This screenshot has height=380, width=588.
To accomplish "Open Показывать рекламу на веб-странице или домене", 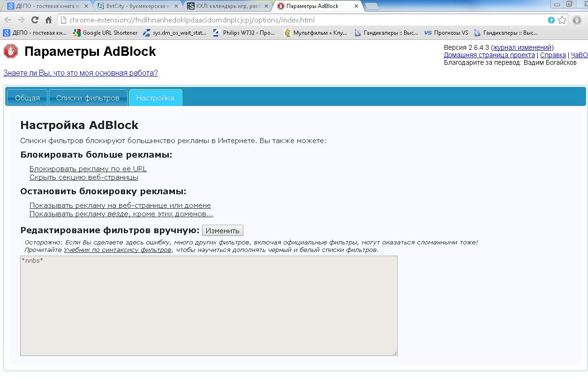I will coord(120,205).
